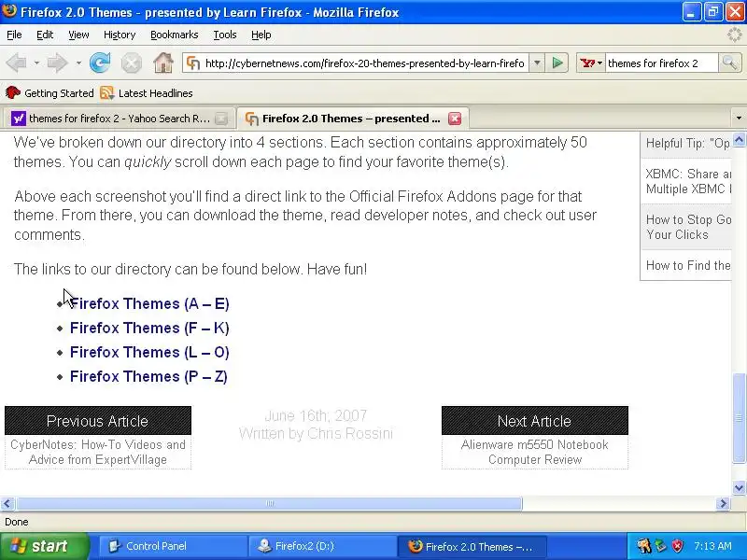
Task: Open the list all tabs dropdown
Action: click(x=739, y=119)
